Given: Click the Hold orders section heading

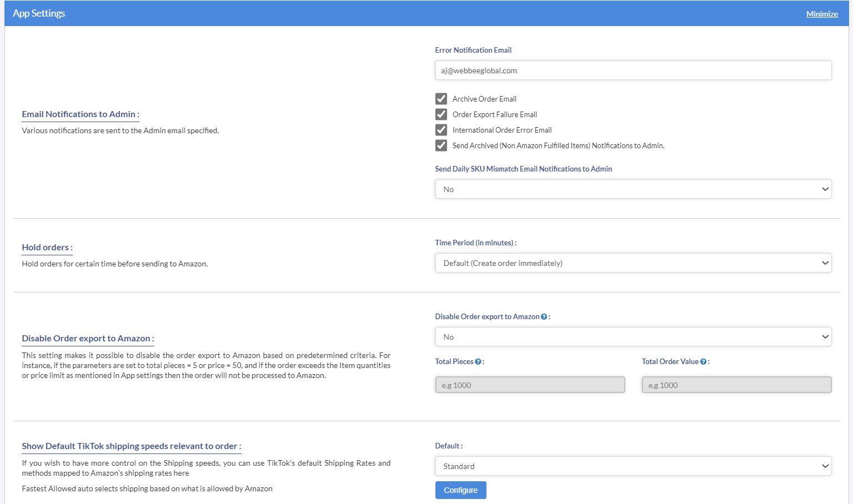Looking at the screenshot, I should (x=47, y=248).
